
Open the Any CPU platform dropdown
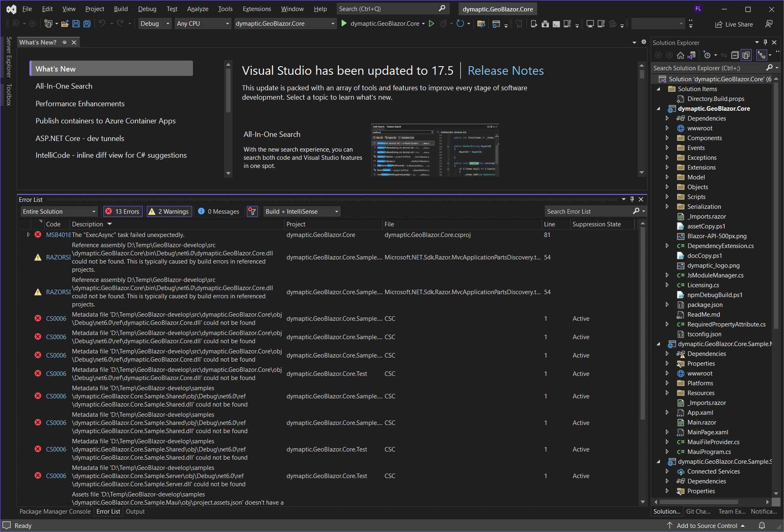pos(203,23)
